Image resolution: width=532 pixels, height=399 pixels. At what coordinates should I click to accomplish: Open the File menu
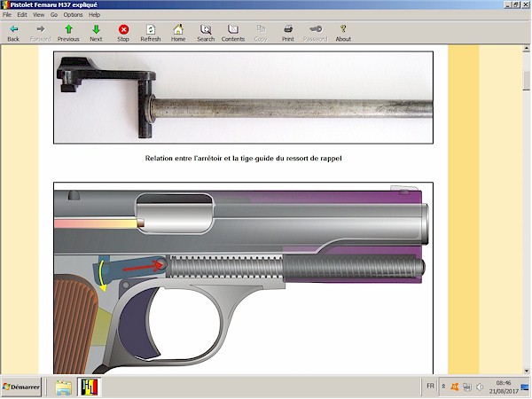7,14
